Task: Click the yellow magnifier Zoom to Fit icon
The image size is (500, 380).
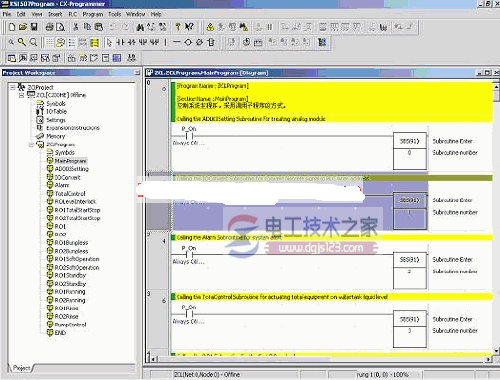Action: 22,42
